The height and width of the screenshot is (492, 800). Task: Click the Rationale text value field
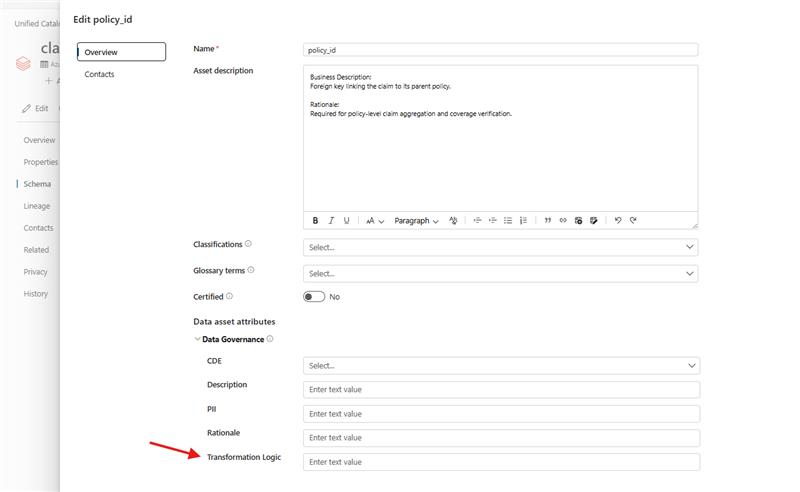point(501,438)
